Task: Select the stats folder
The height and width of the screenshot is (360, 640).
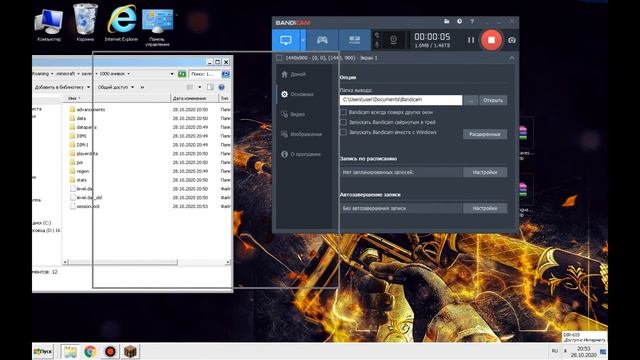Action: (x=78, y=180)
